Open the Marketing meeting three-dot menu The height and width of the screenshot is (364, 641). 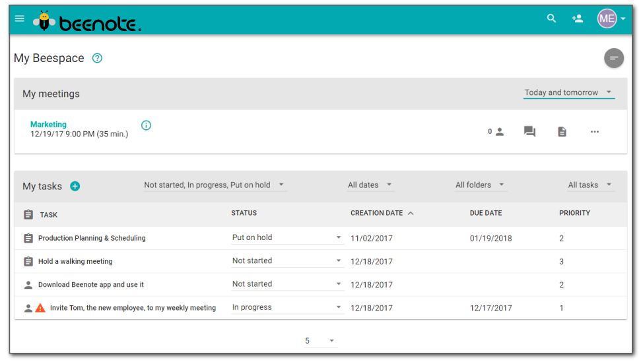click(x=595, y=132)
